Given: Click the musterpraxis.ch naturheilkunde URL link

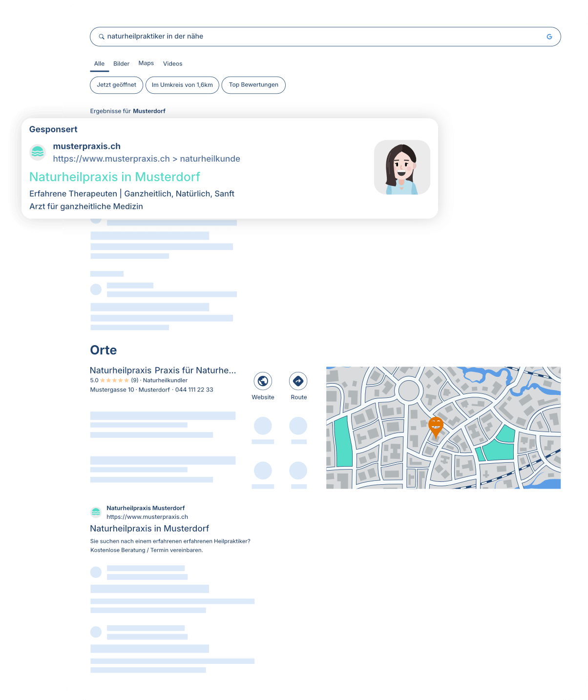Looking at the screenshot, I should click(147, 159).
